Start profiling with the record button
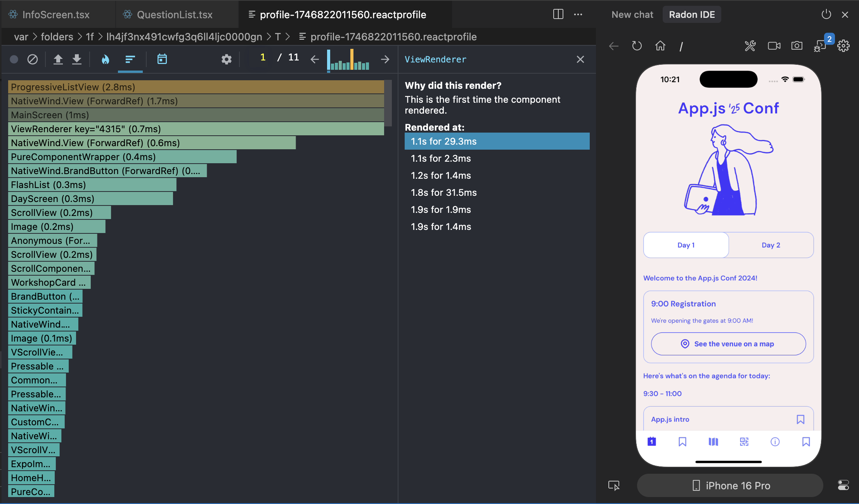 point(14,59)
